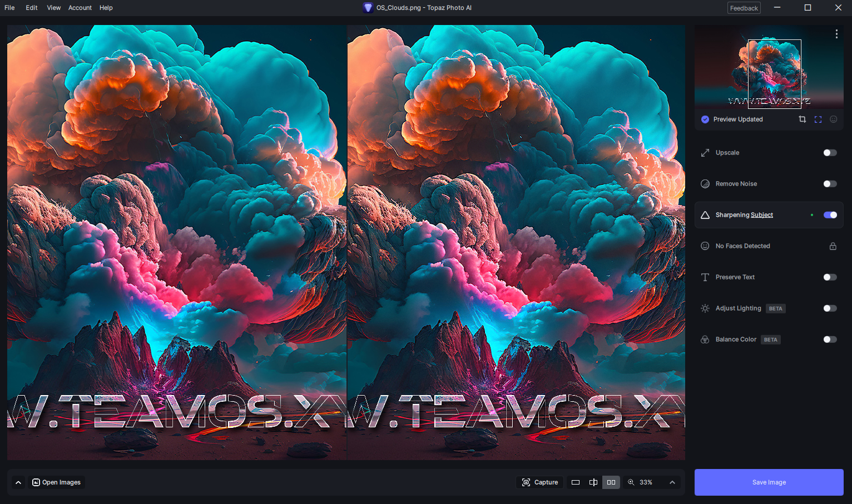Enable the Preserve Text toggle
Image resolution: width=852 pixels, height=504 pixels.
pyautogui.click(x=830, y=277)
